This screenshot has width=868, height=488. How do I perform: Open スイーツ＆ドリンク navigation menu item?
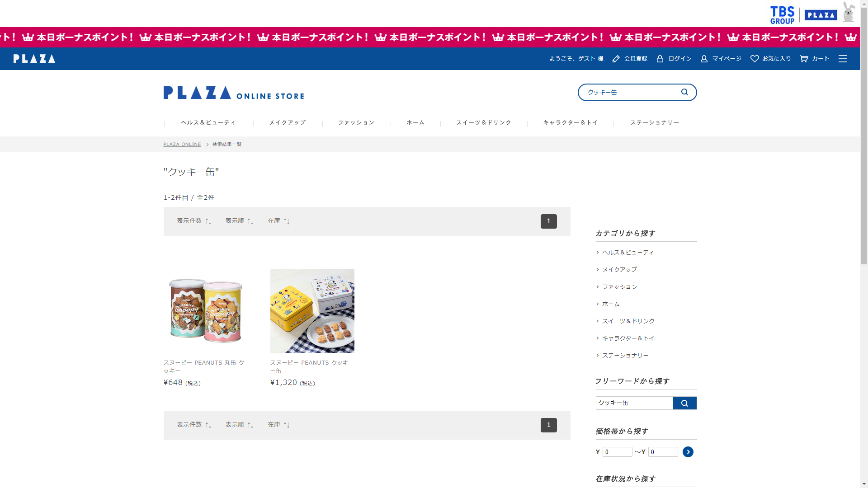[483, 122]
